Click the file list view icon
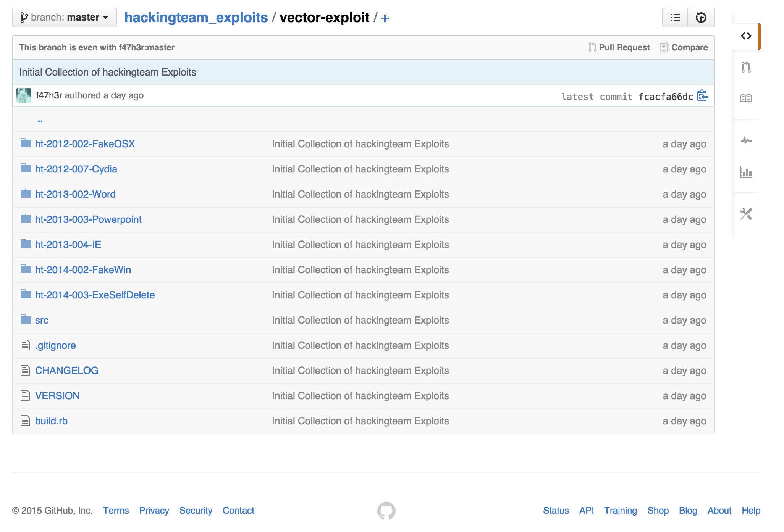Viewport: 784px width, 532px height. pyautogui.click(x=675, y=18)
